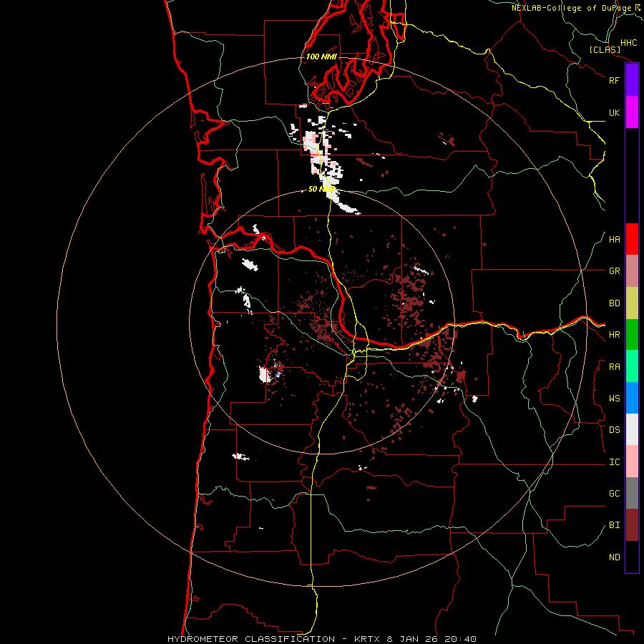The height and width of the screenshot is (644, 644).
Task: Click the ND legend label
Action: click(x=614, y=557)
